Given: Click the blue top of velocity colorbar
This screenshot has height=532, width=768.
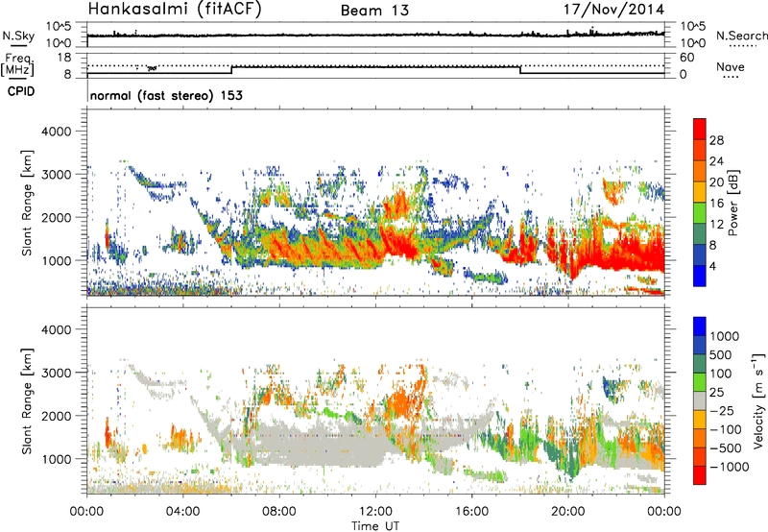Looking at the screenshot, I should tap(700, 326).
